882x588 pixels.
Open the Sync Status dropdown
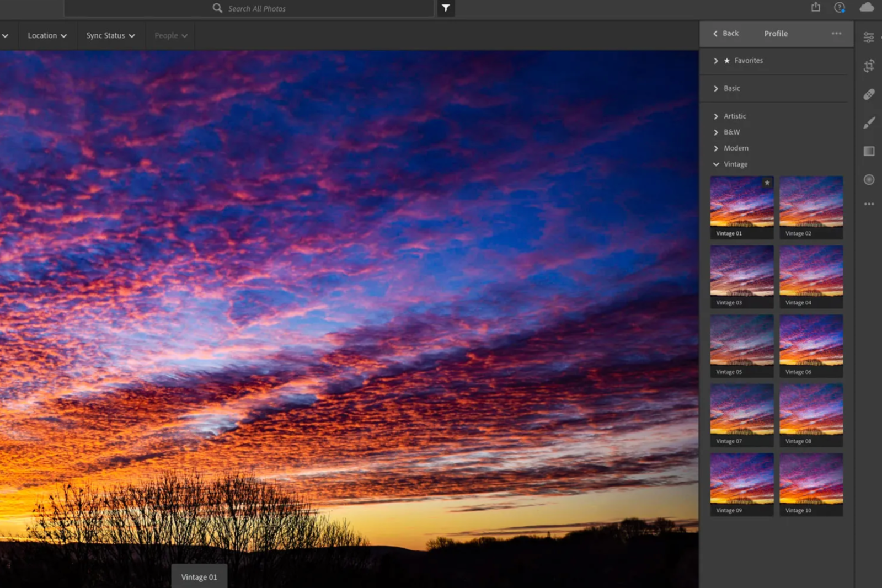pos(110,35)
